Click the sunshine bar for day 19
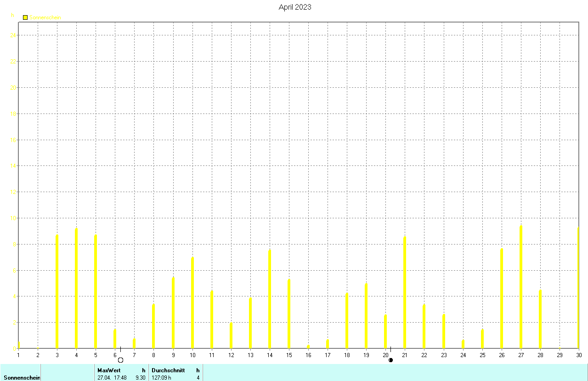Viewport: 588px width, 381px height. [366, 316]
